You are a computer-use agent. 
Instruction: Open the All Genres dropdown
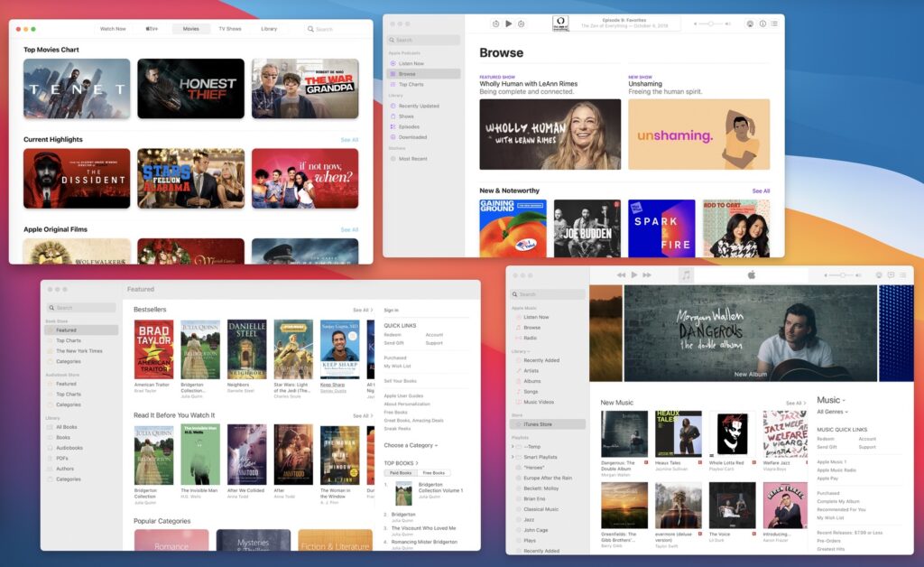coord(832,412)
